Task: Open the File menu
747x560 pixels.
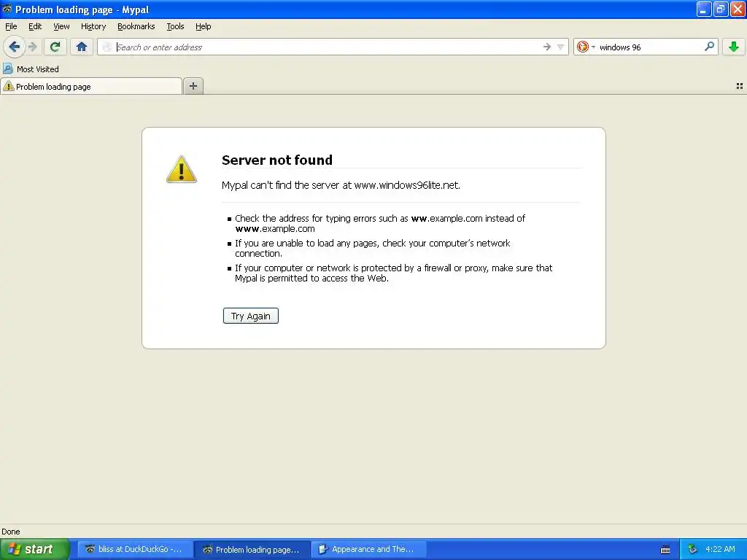Action: 11,26
